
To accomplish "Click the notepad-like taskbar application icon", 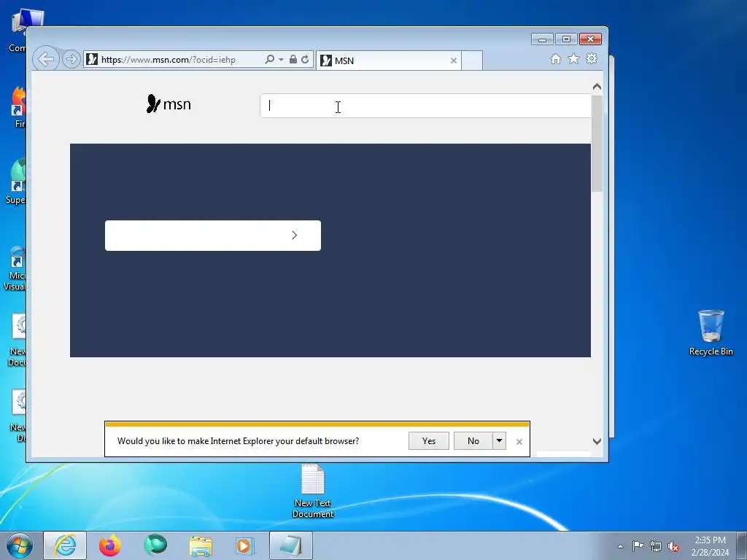I will pyautogui.click(x=291, y=545).
